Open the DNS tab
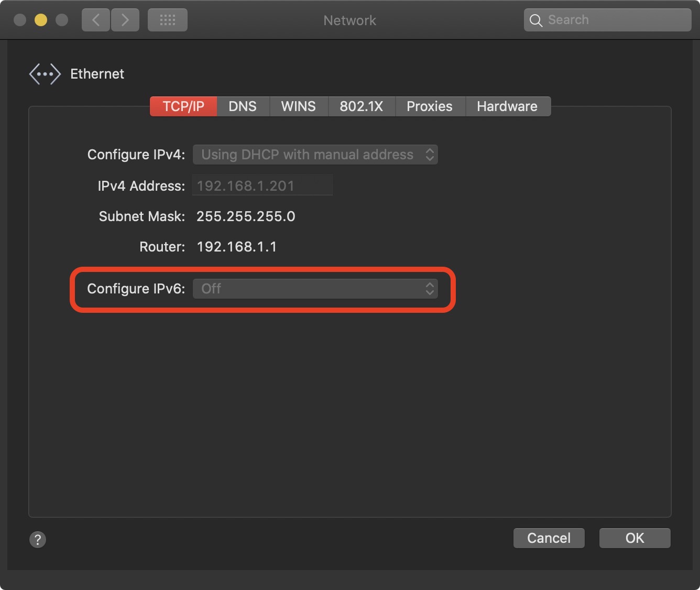 (x=243, y=106)
